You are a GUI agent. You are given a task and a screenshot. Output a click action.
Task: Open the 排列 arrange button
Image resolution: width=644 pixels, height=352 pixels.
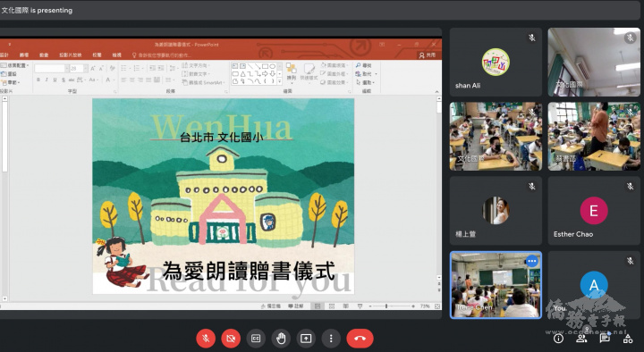click(x=292, y=72)
